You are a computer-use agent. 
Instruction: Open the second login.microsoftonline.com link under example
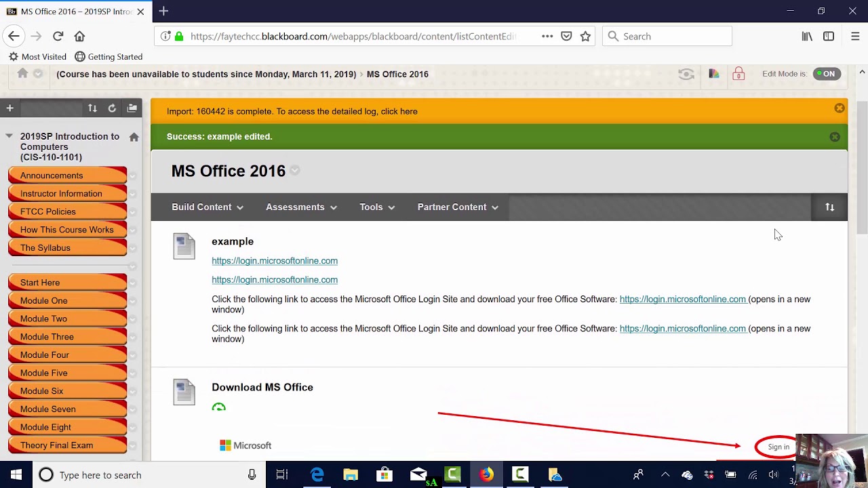275,279
